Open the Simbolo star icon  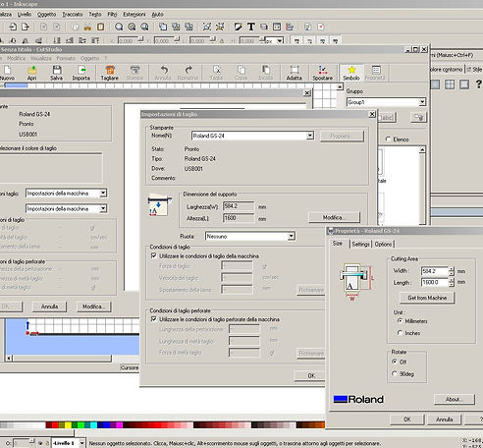click(x=351, y=70)
